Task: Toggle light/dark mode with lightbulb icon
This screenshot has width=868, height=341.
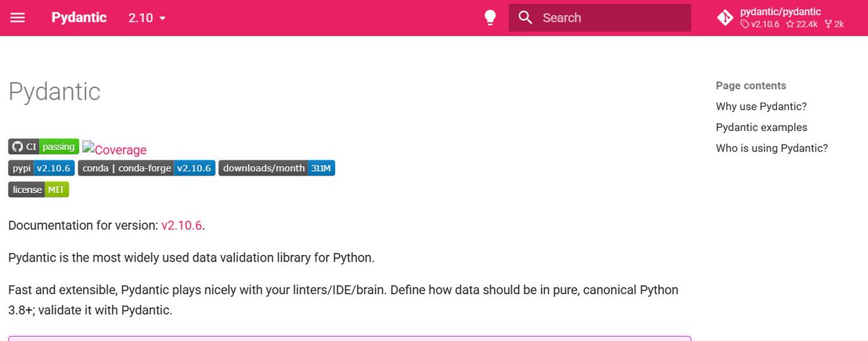Action: (490, 17)
